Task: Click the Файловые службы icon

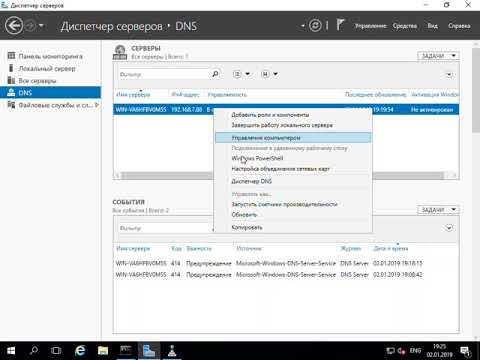Action: [11, 105]
